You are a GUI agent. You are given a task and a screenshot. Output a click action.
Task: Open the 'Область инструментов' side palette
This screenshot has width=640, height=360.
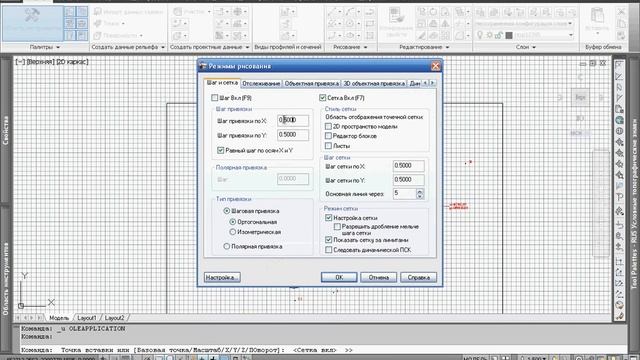(x=6, y=279)
